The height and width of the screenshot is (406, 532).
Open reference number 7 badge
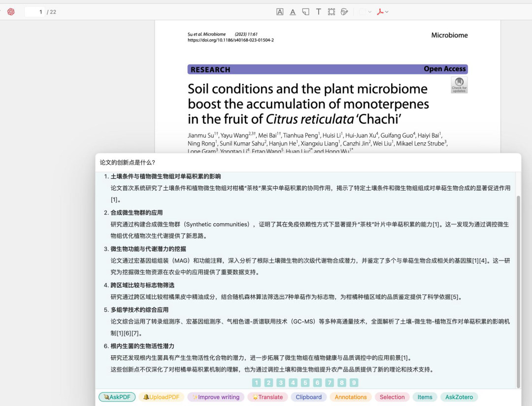330,382
